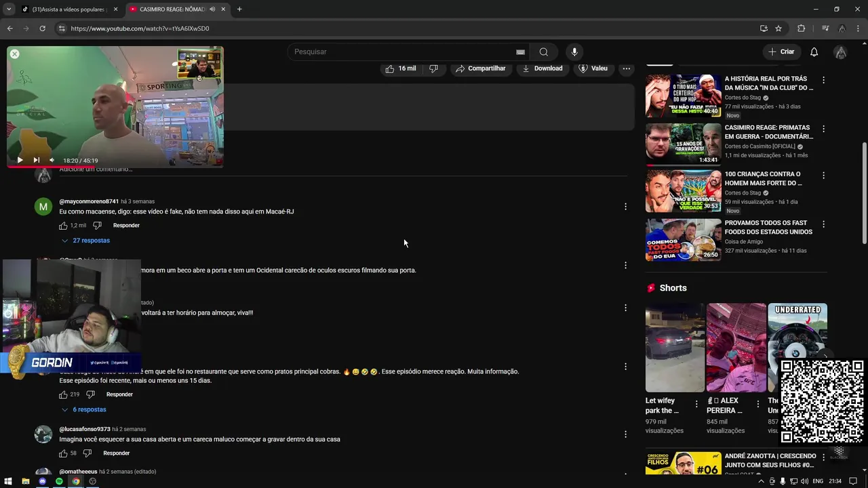Install app icon in address bar
This screenshot has width=868, height=488.
point(764,28)
